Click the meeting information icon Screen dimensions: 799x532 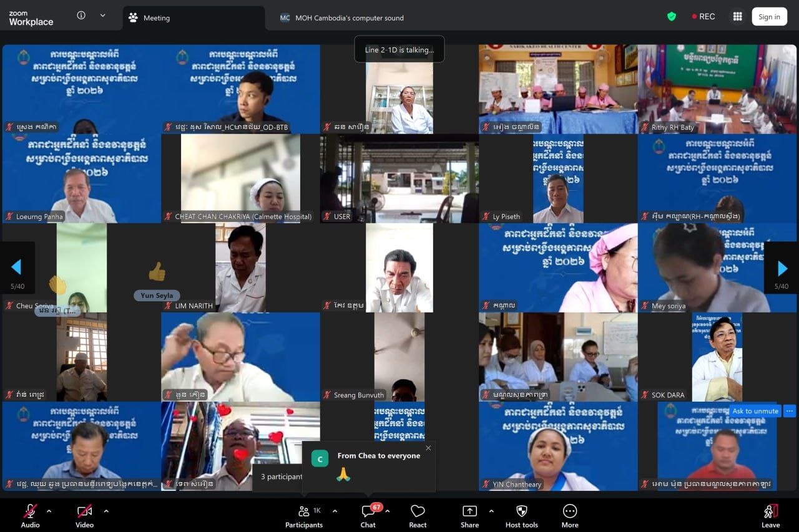[81, 16]
